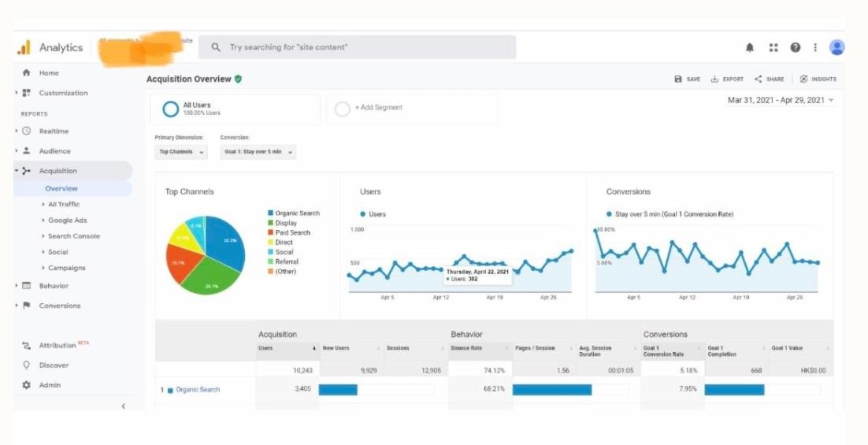Image resolution: width=868 pixels, height=445 pixels.
Task: Click the Organic Search row color square
Action: [x=170, y=390]
